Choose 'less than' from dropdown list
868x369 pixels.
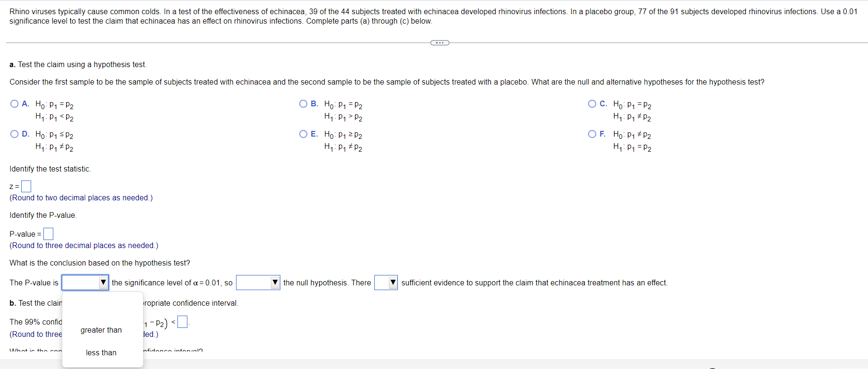click(101, 353)
